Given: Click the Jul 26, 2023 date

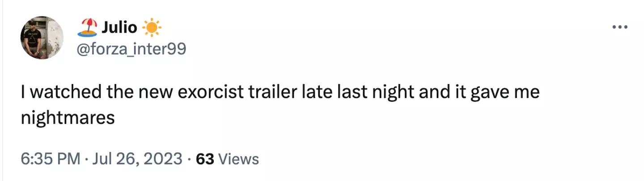Looking at the screenshot, I should click(138, 159).
